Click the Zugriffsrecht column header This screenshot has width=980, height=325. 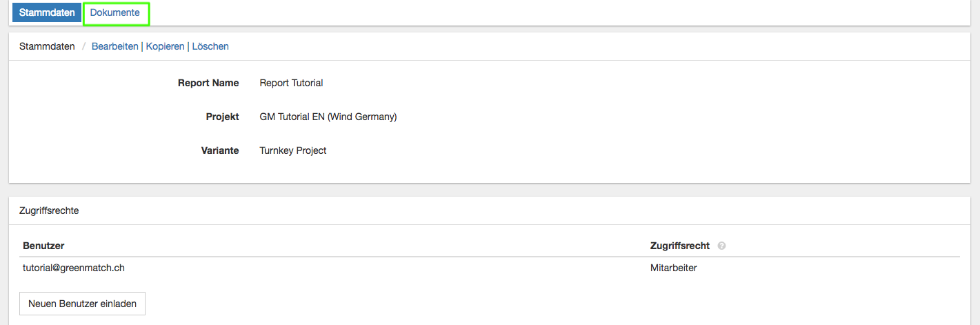point(679,246)
